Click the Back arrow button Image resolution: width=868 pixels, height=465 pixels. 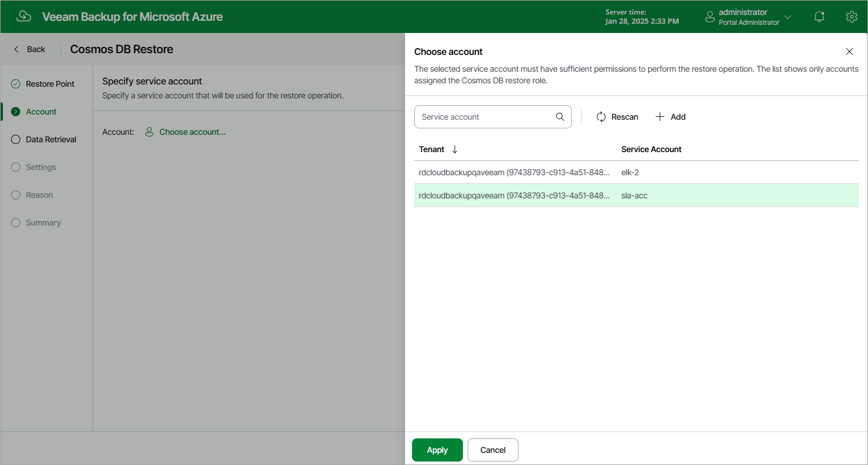tap(30, 49)
